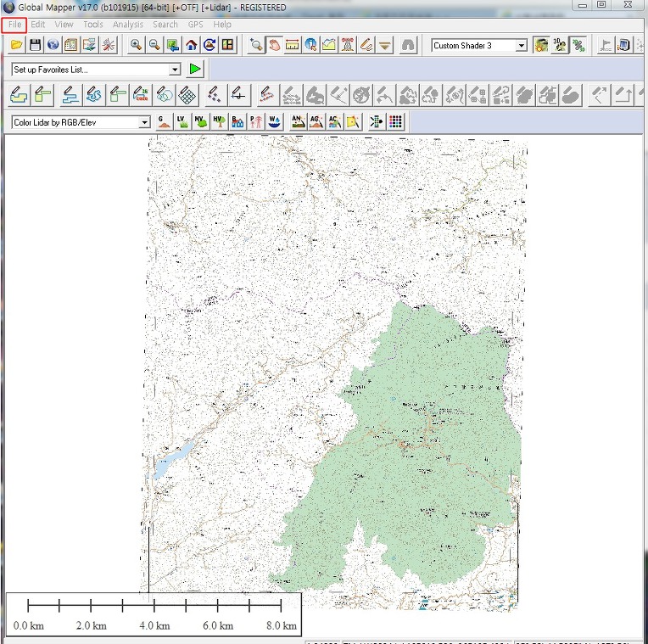Image resolution: width=648 pixels, height=644 pixels.
Task: Click the Zoom In magnifier tool
Action: tap(136, 45)
